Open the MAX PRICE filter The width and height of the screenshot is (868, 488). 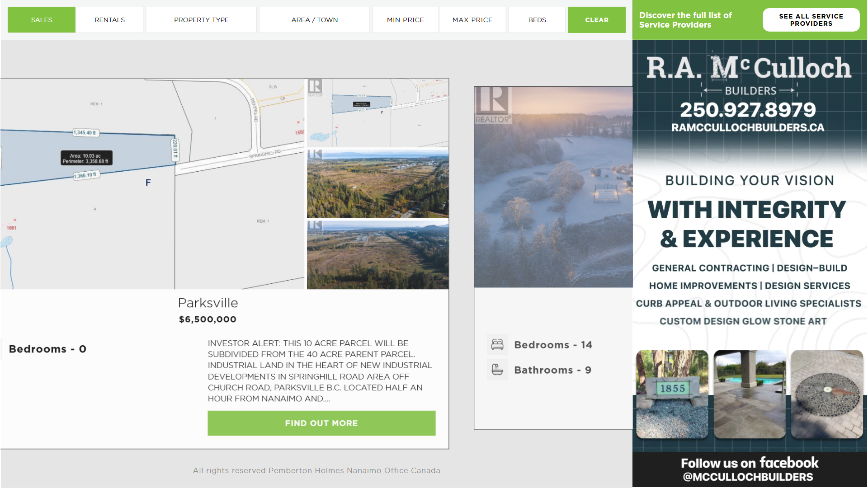[x=472, y=20]
